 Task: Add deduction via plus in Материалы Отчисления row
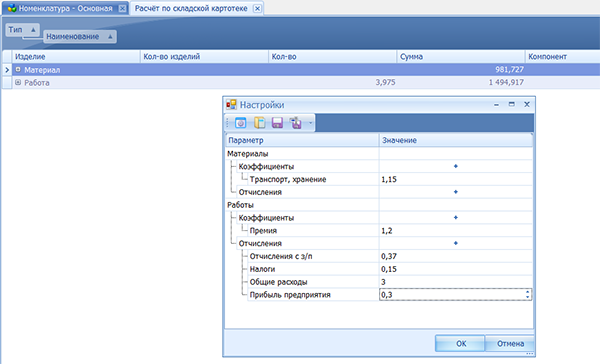(x=456, y=192)
